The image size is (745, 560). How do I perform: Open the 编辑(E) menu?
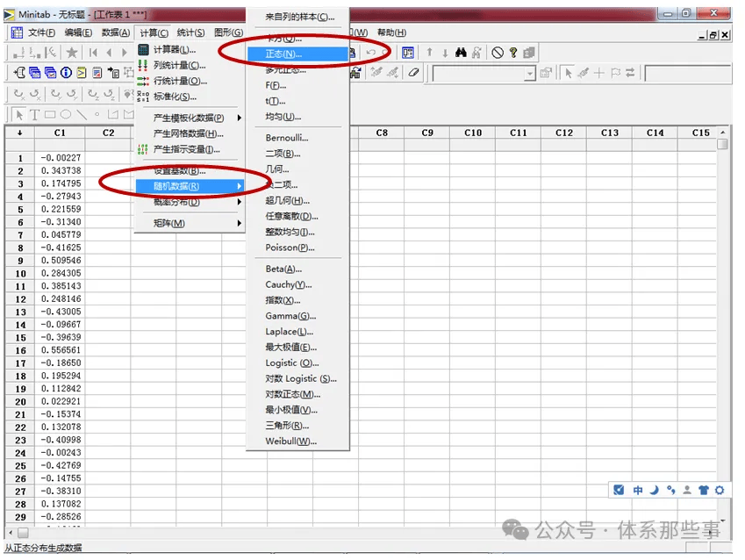pos(78,32)
